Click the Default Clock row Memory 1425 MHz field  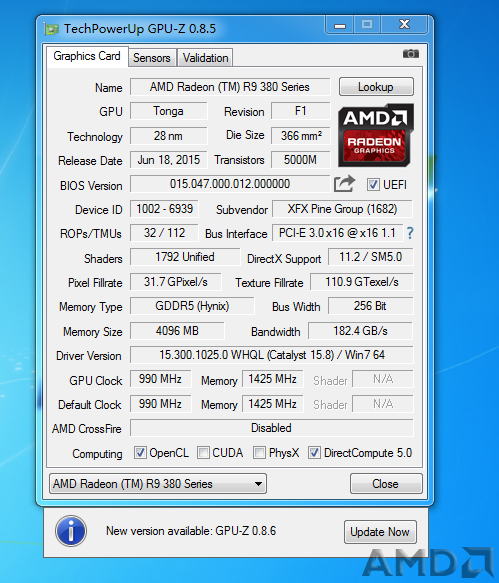(272, 404)
